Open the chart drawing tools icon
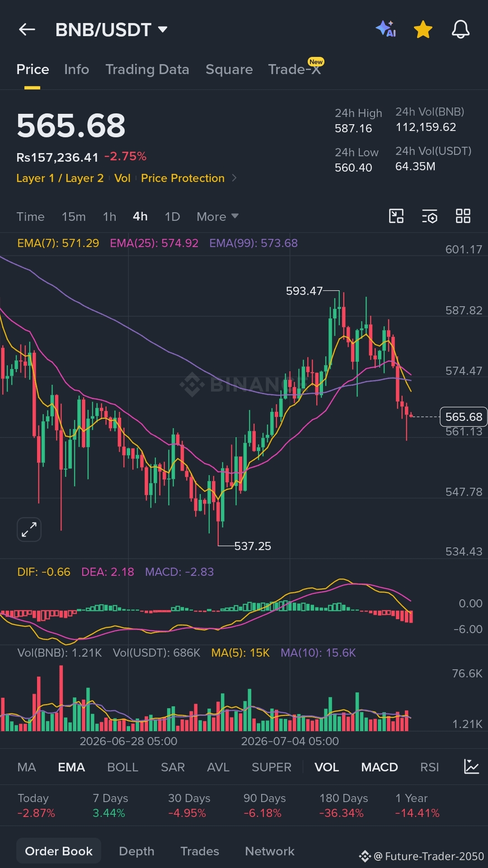488x868 pixels. [x=396, y=216]
